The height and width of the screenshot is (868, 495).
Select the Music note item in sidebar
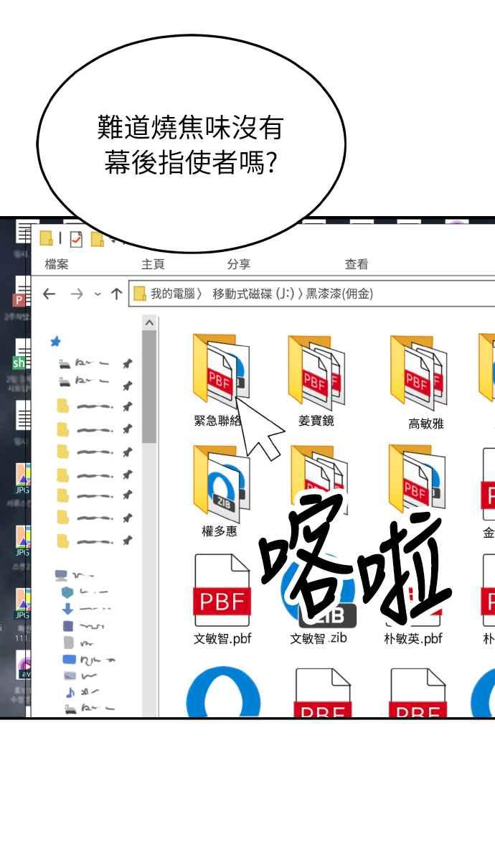tap(70, 693)
